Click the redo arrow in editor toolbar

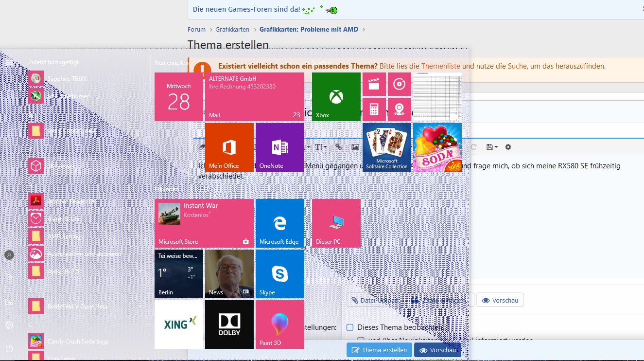(473, 147)
